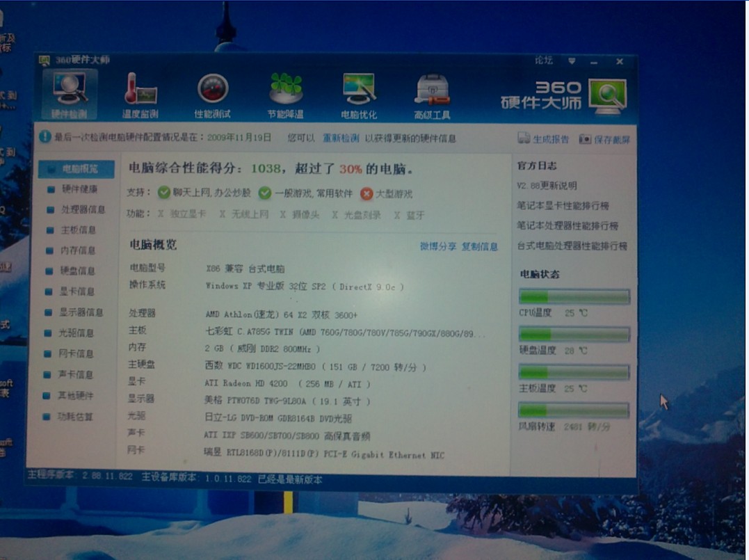Open the 硬件检测 hardware detection tool
This screenshot has height=560, width=749.
[x=70, y=95]
